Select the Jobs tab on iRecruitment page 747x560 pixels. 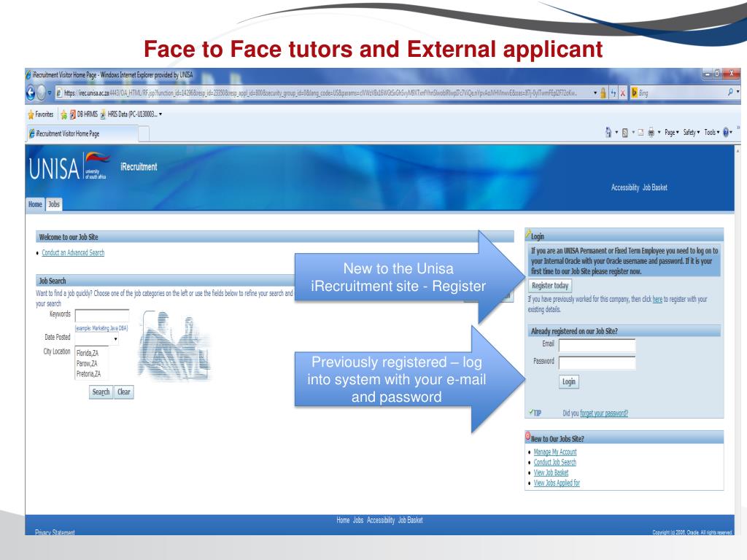[54, 204]
